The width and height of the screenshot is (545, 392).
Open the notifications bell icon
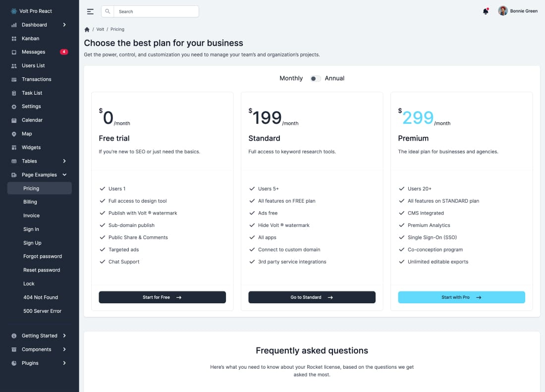486,11
